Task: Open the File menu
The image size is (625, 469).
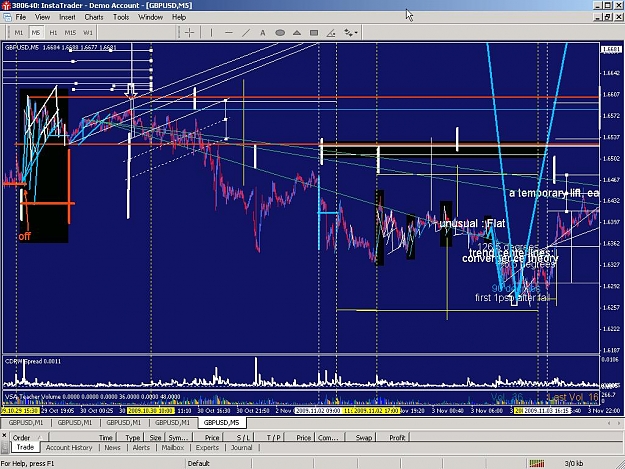Action: (21, 17)
